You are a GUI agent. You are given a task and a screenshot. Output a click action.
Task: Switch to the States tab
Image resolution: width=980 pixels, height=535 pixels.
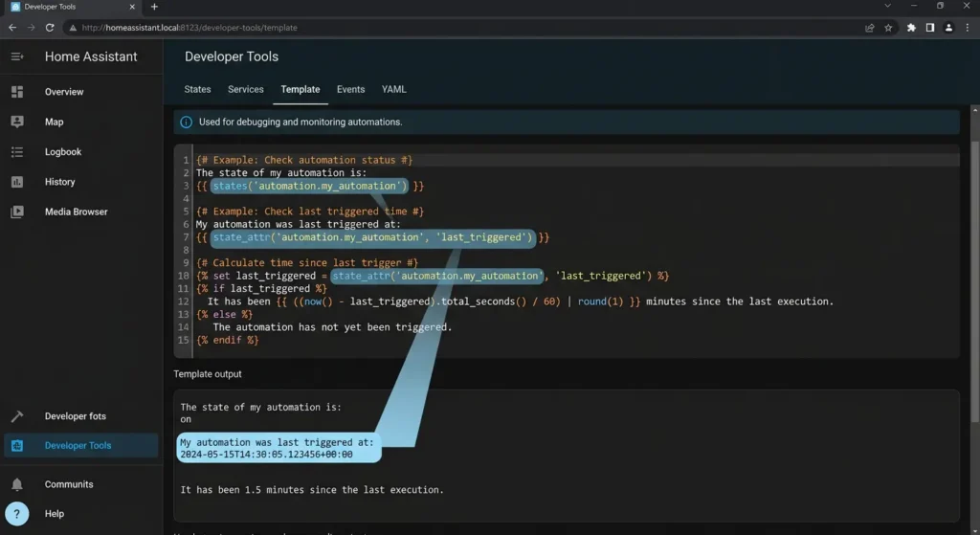click(x=197, y=89)
